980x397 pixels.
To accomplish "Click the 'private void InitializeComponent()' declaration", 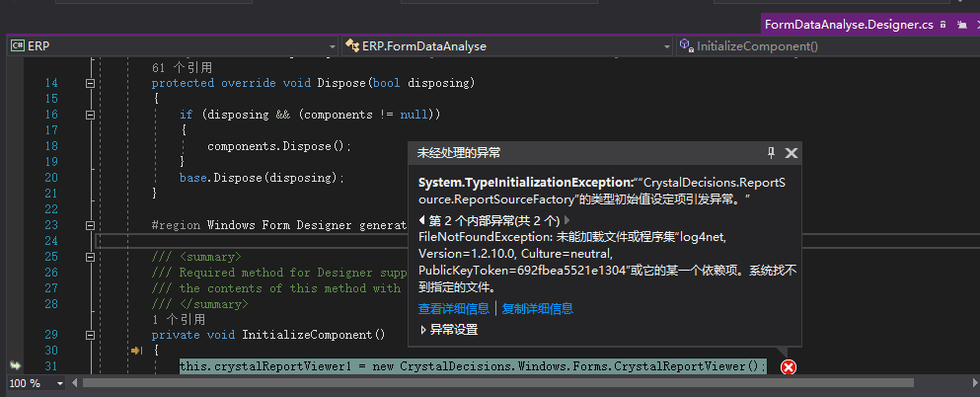I will pyautogui.click(x=268, y=335).
